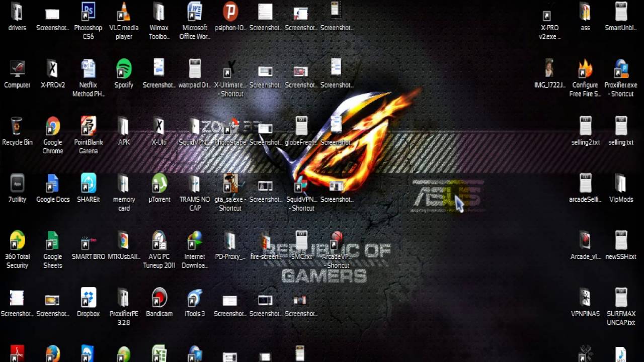Select the X-Ultimate Shortcut icon

(230, 69)
